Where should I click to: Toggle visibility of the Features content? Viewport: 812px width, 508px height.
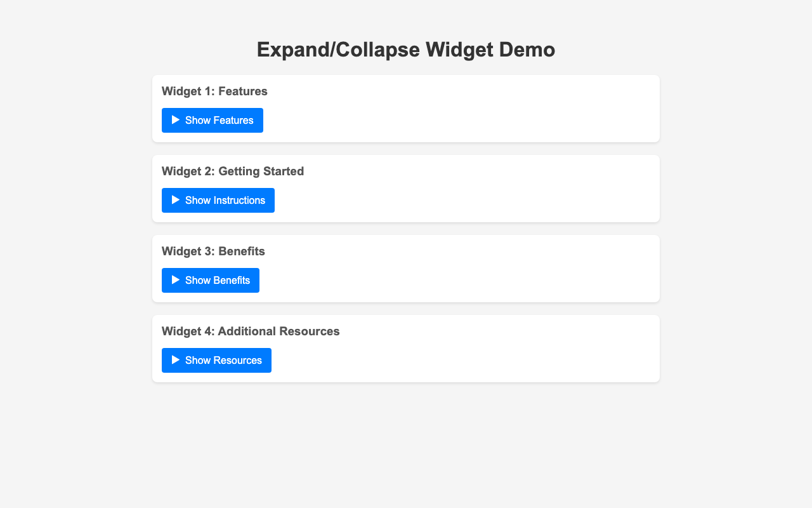(212, 120)
